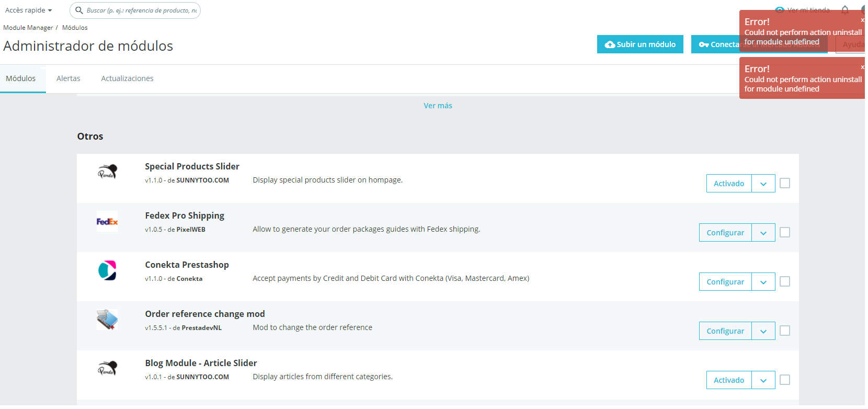Click the FedEx logo of Fedex Pro Shipping
Viewport: 868px width, 409px height.
point(107,221)
